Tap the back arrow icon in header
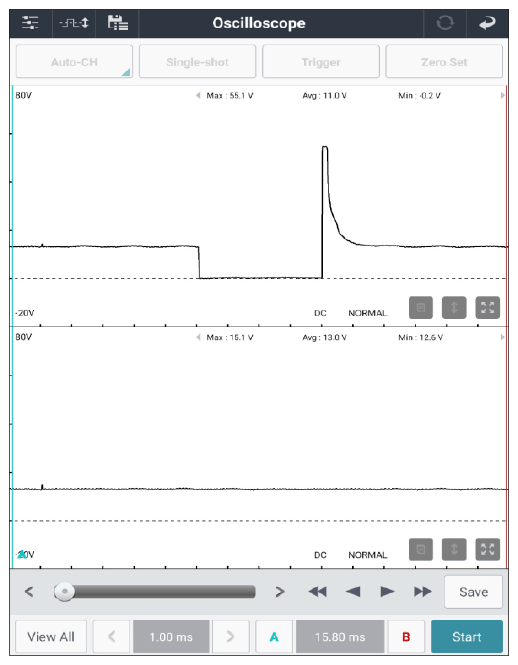Image resolution: width=518 pixels, height=665 pixels. (x=487, y=22)
